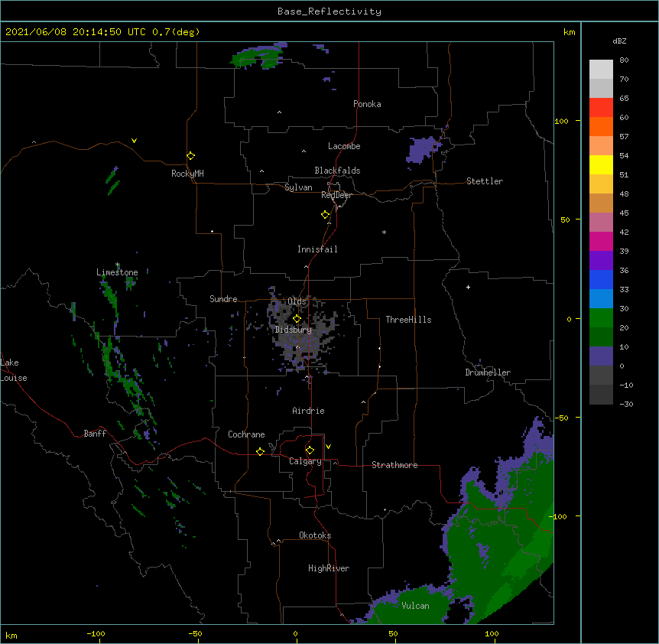Screen dimensions: 659x644
Task: Select the orange 57-60 dBZ legend swatch
Action: [x=601, y=126]
